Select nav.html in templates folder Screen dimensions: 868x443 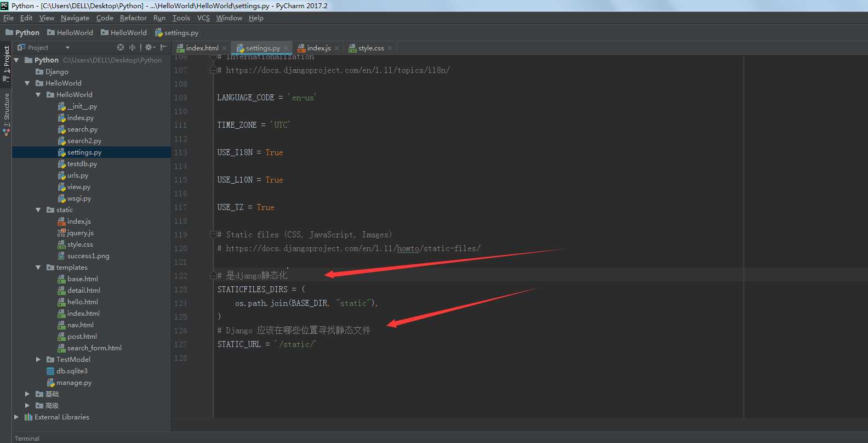pos(76,325)
